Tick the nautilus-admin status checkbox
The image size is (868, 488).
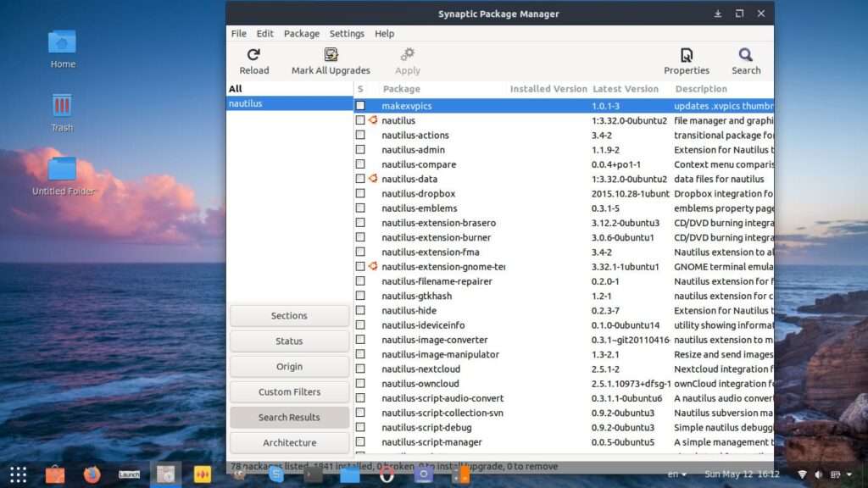point(360,149)
